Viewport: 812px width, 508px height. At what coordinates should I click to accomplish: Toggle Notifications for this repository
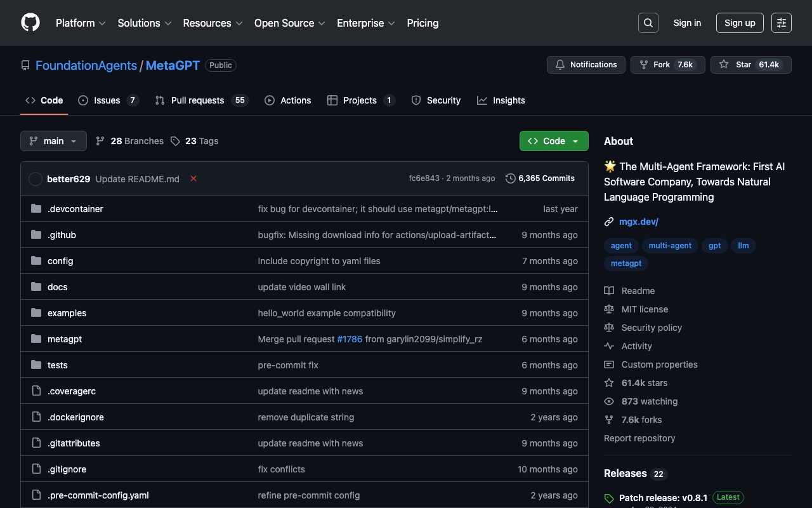(586, 65)
